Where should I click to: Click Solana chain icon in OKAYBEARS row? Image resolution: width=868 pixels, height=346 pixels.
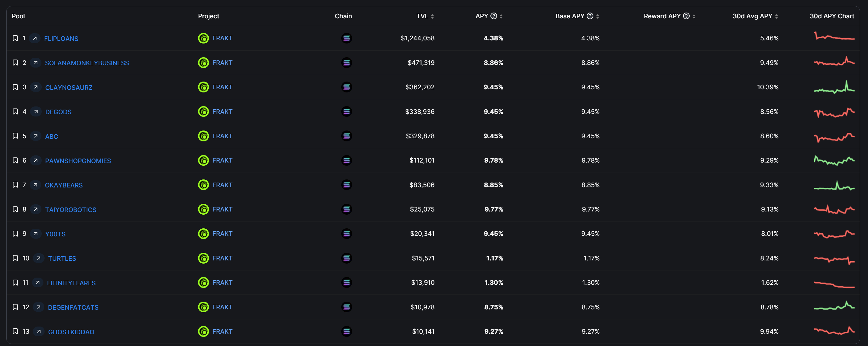346,185
